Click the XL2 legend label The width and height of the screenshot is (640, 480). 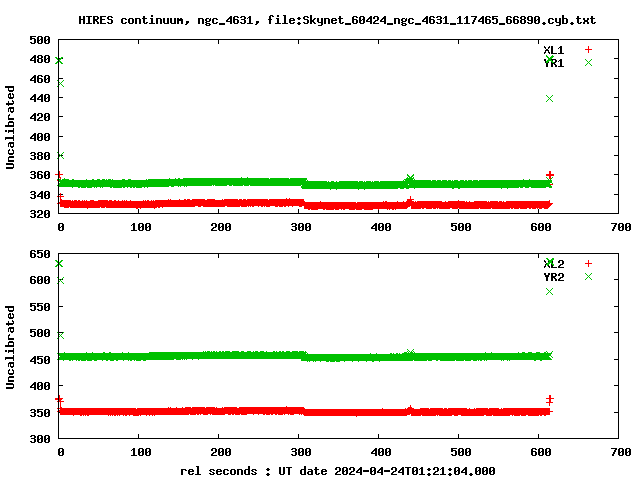553,264
